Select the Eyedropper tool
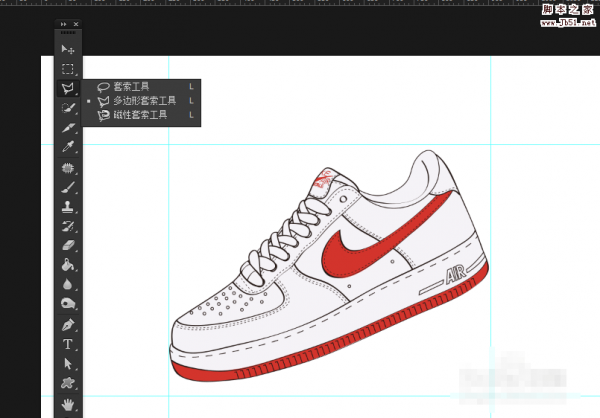The image size is (600, 418). [68, 147]
